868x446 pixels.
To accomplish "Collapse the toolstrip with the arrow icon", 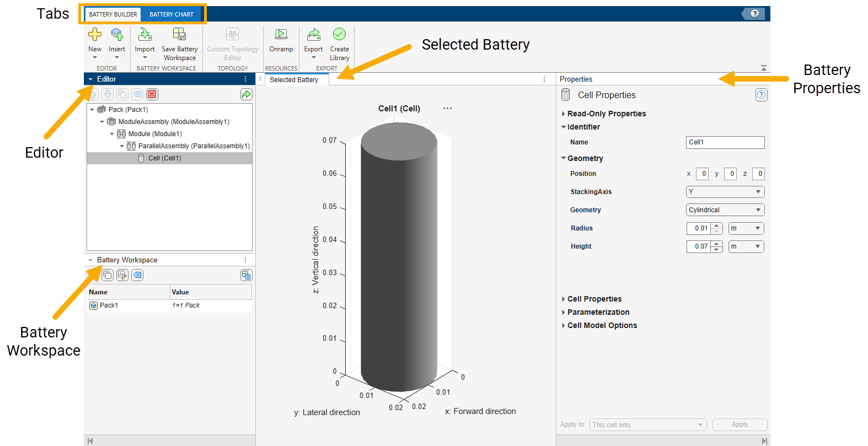I will (764, 68).
